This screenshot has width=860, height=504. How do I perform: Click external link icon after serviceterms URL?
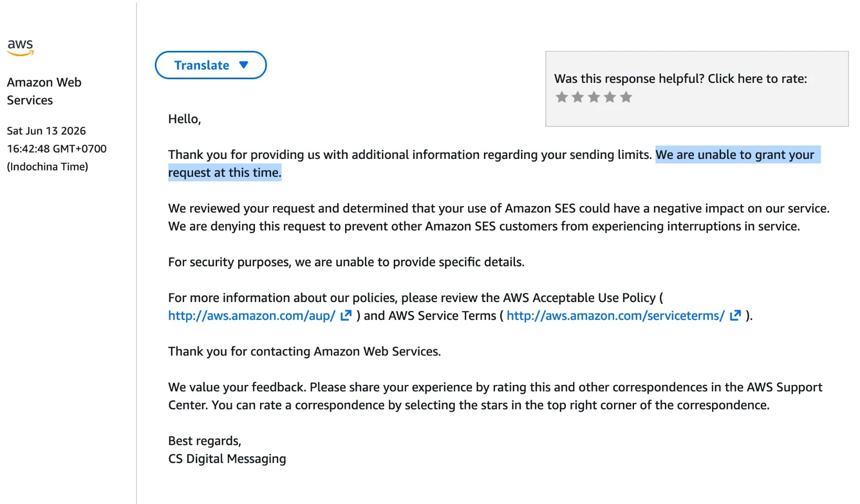tap(736, 315)
